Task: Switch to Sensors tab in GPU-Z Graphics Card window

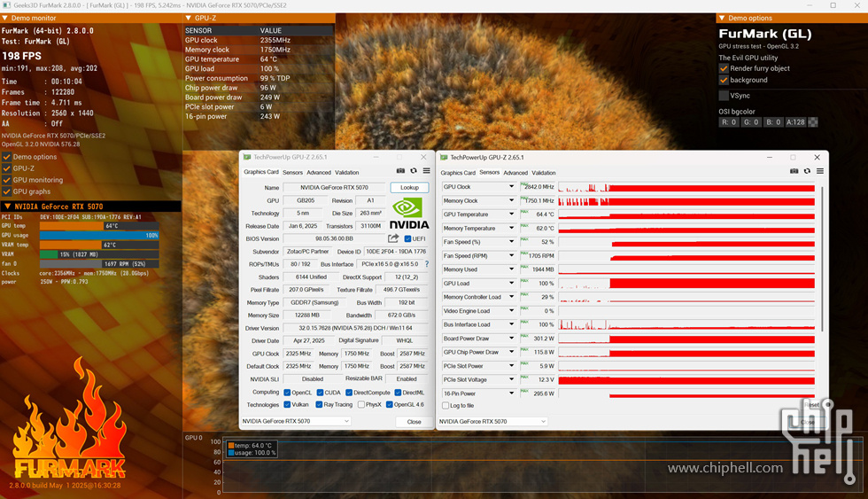Action: click(x=293, y=173)
